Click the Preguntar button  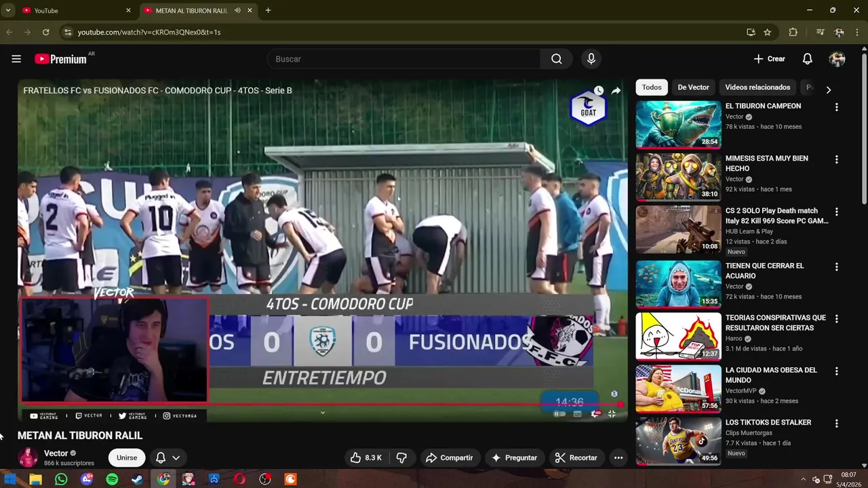pyautogui.click(x=514, y=457)
